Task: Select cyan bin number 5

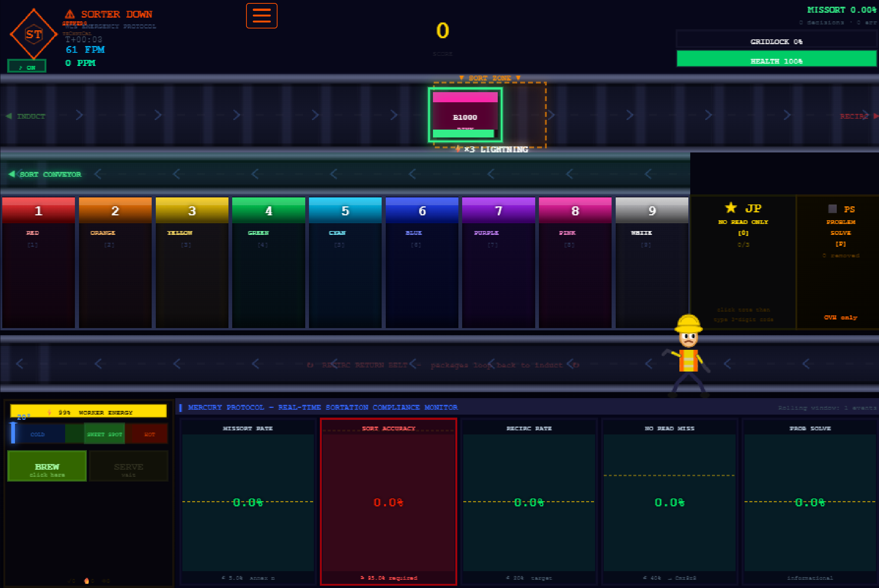Action: 345,263
